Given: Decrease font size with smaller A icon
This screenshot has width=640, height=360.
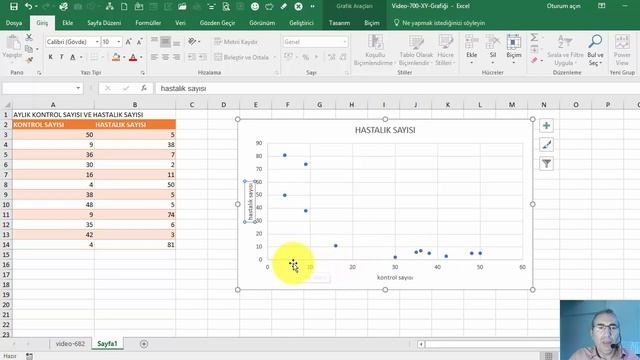Looking at the screenshot, I should 140,42.
